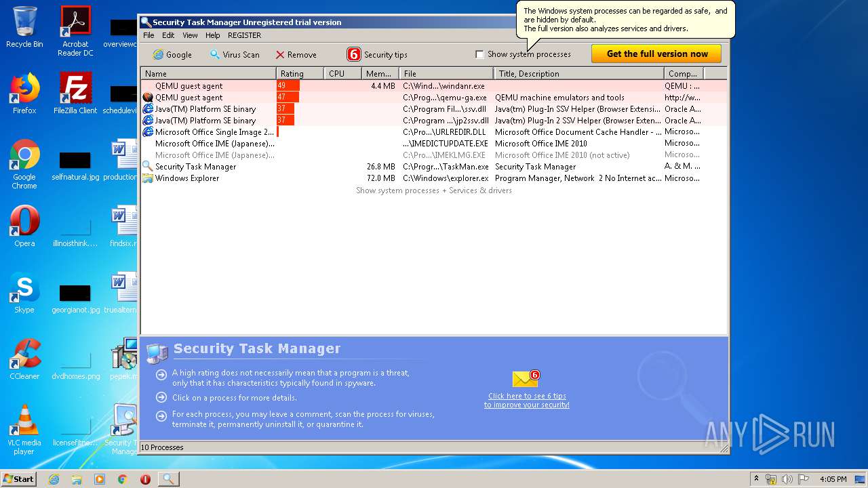Open CCleaner desktop shortcut
Viewport: 868px width, 488px height.
point(24,359)
